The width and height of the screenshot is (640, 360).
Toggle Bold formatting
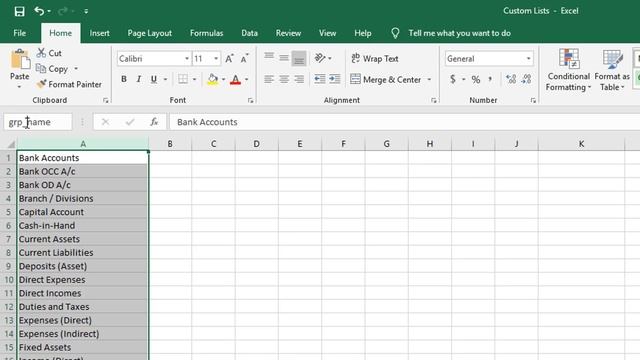point(124,79)
